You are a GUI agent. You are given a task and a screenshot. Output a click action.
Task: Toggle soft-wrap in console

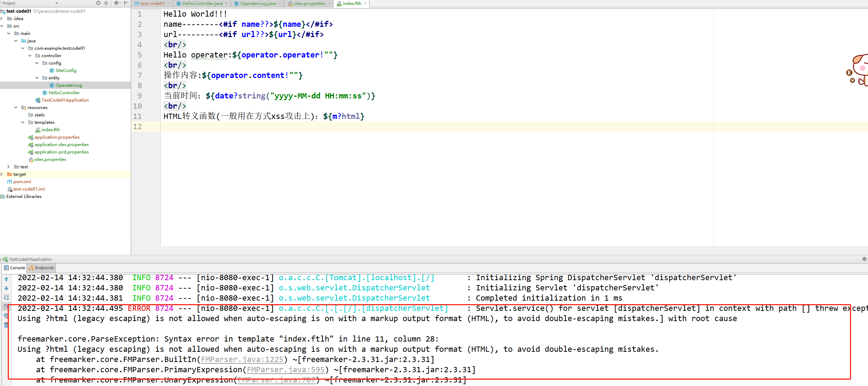click(x=6, y=297)
